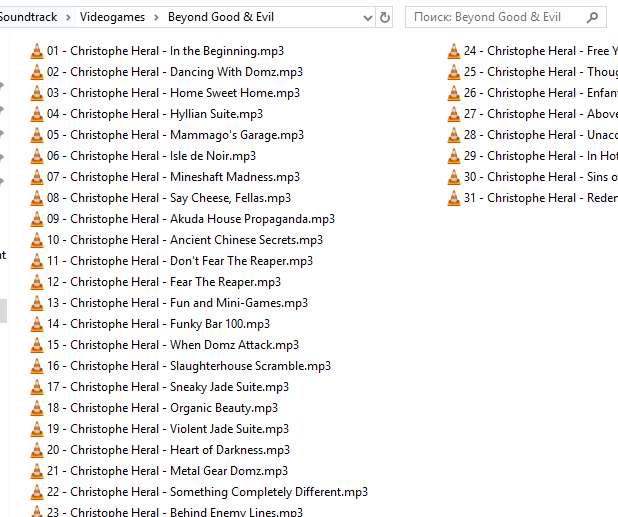Click the VLC icon of track 01 In the Beginning
The image size is (618, 517).
pos(37,51)
